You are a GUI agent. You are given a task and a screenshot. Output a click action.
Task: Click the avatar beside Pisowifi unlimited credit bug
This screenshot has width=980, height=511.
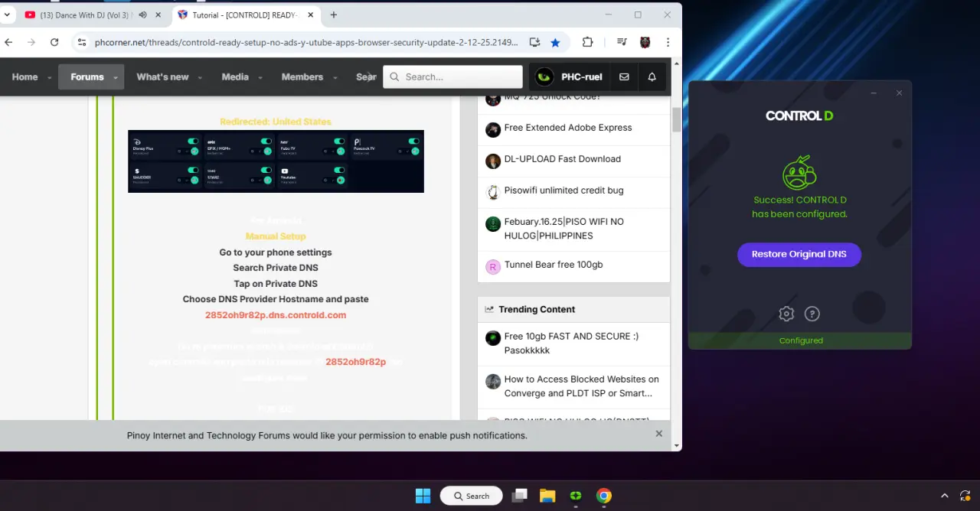click(x=493, y=192)
